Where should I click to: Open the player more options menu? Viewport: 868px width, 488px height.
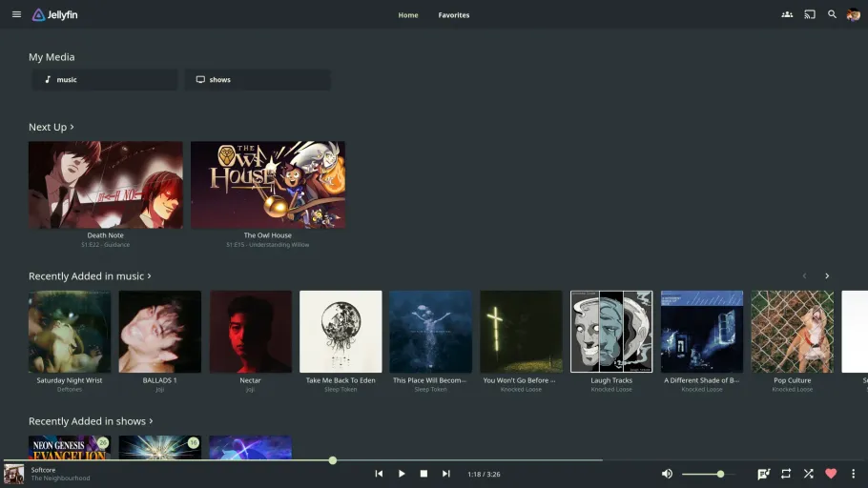click(853, 474)
